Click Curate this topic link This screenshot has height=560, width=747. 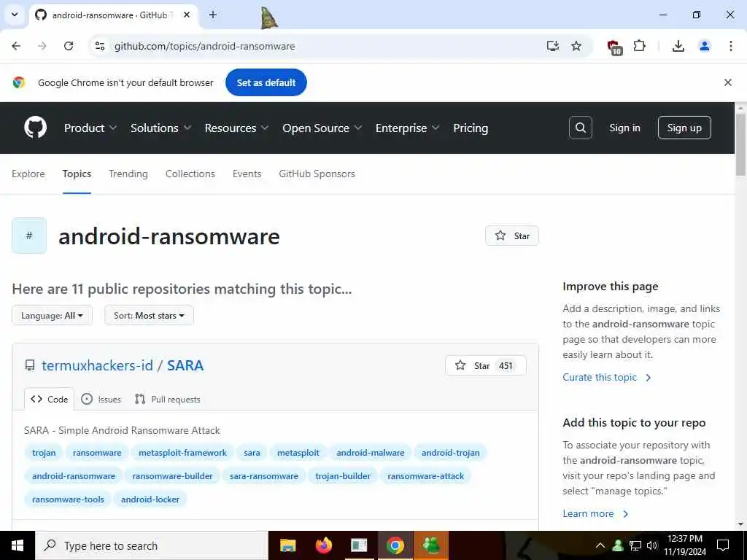point(606,377)
